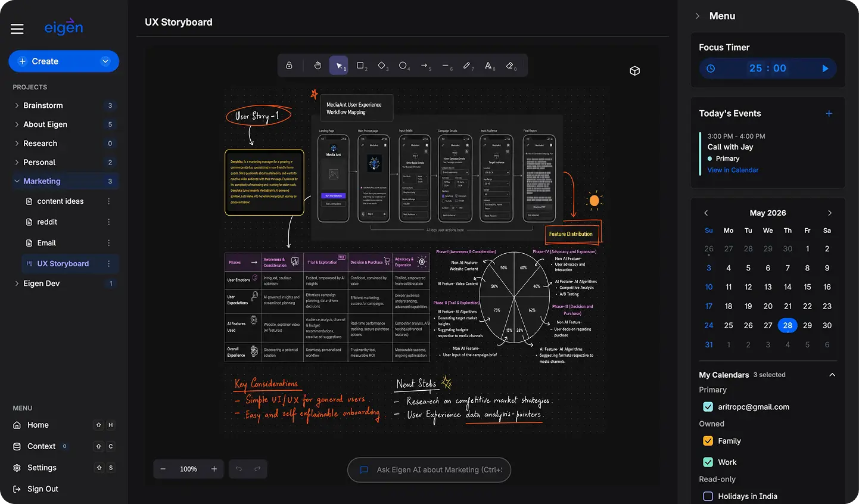Zoom out with the minus button
Viewport: 859px width, 504px height.
coord(163,469)
